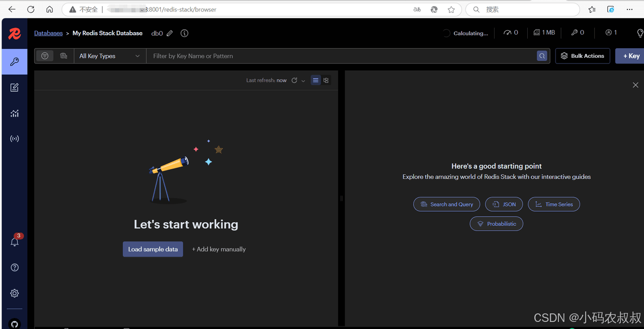Go to browser home page

(x=49, y=9)
